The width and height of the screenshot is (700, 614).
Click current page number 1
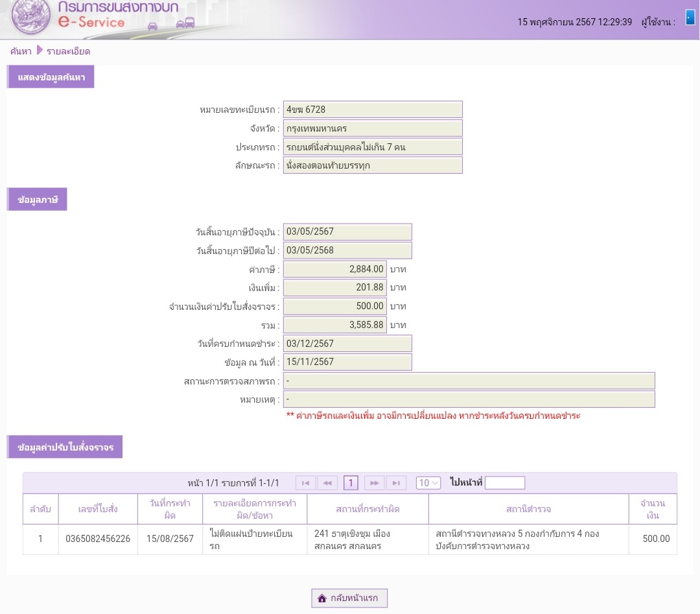[x=351, y=483]
